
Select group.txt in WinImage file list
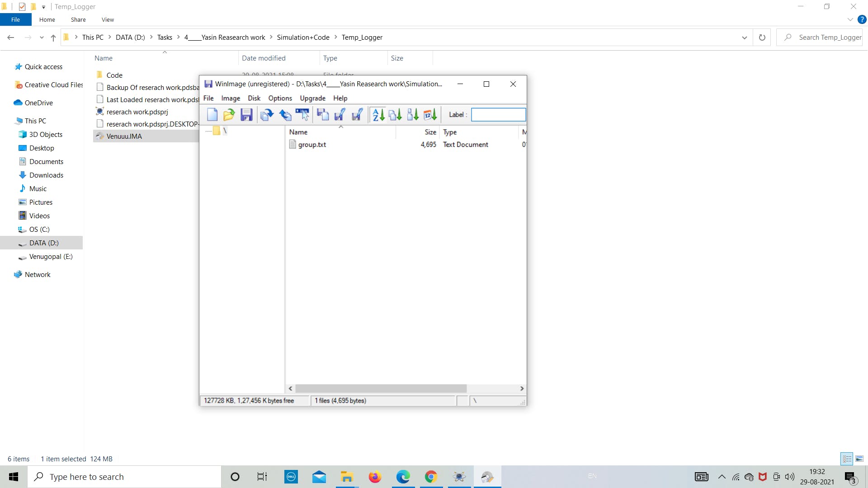point(312,145)
